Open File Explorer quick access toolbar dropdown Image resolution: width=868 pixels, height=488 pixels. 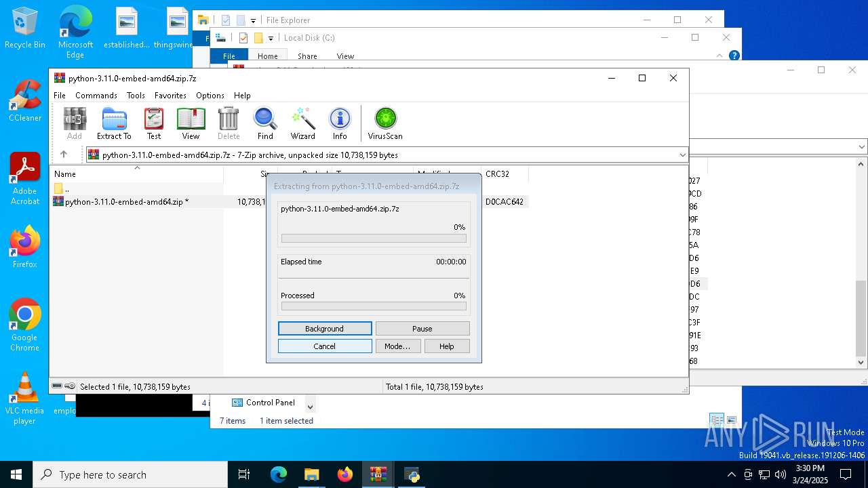coord(253,20)
